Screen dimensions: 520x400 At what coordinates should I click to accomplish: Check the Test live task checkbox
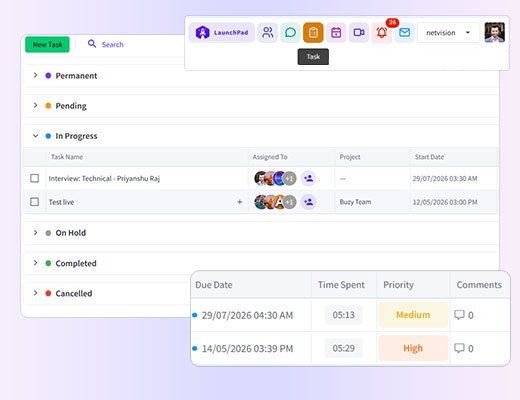[34, 202]
